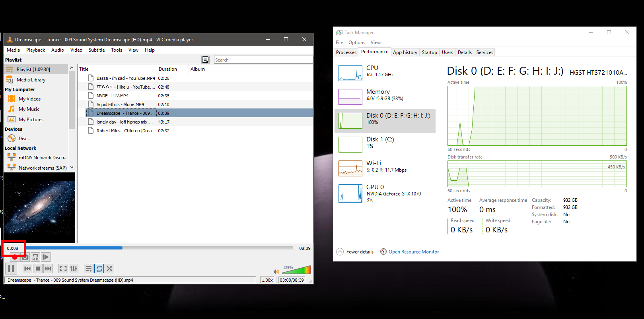Pause playback in VLC
This screenshot has height=319, width=644.
click(11, 269)
